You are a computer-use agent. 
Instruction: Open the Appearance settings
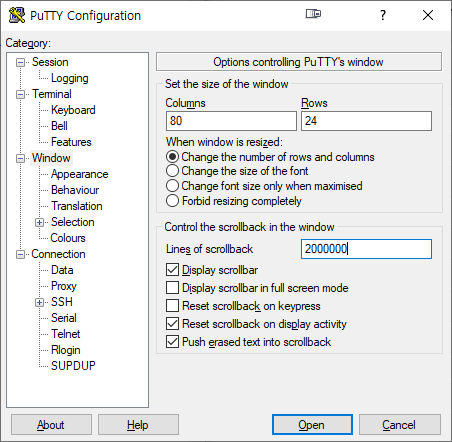click(79, 174)
